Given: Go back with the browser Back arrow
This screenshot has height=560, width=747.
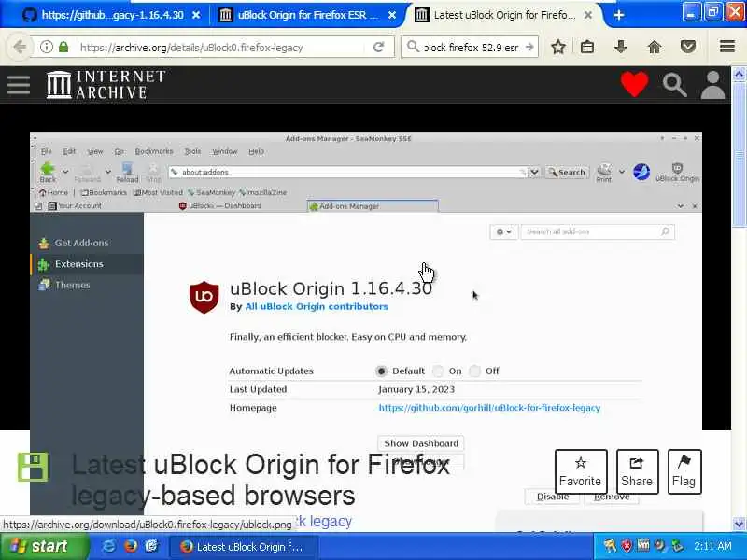Looking at the screenshot, I should (x=20, y=48).
